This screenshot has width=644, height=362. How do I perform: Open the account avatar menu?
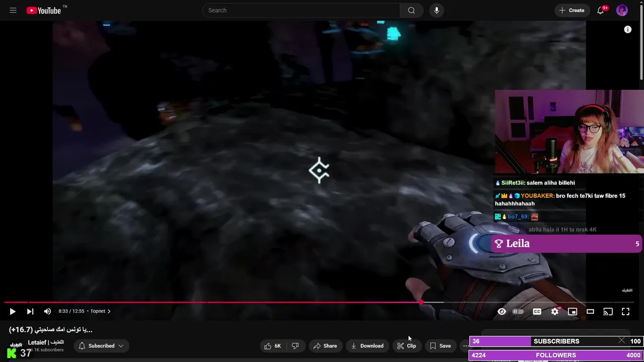coord(622,10)
